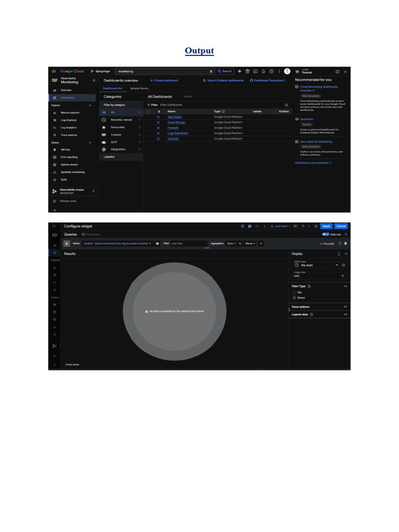Open the Metric dropdown for Bytes streamed
399x532 pixels.
point(117,243)
